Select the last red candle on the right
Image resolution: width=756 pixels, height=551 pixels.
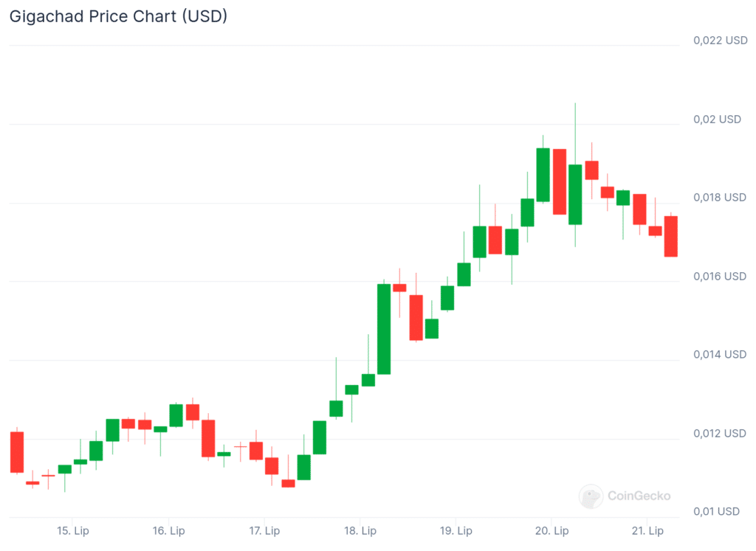(671, 236)
